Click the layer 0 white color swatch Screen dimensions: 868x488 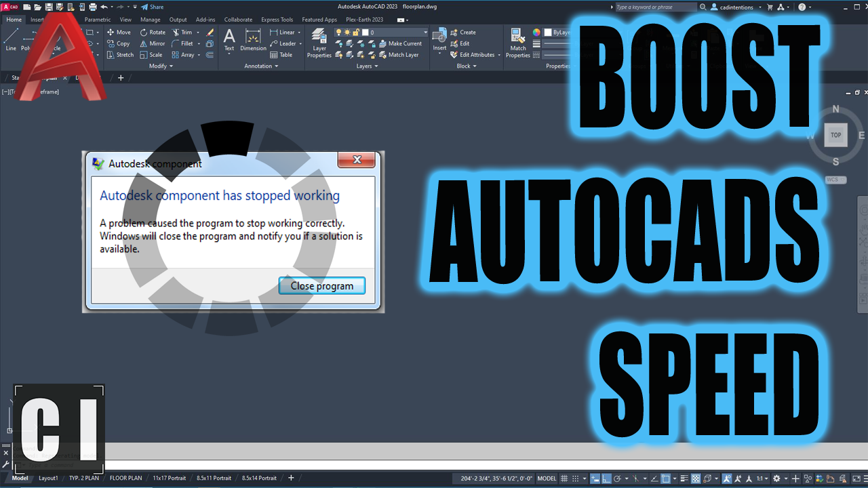coord(366,32)
